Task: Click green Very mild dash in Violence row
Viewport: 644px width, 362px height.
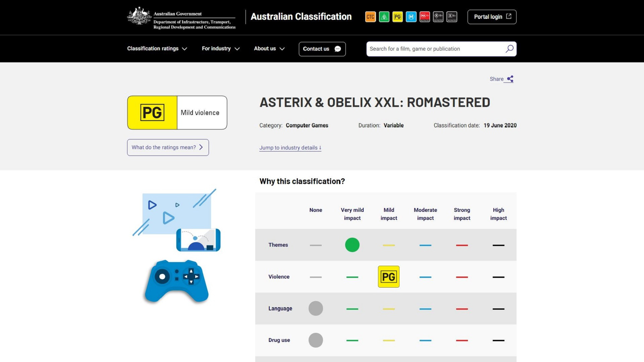Action: coord(352,277)
